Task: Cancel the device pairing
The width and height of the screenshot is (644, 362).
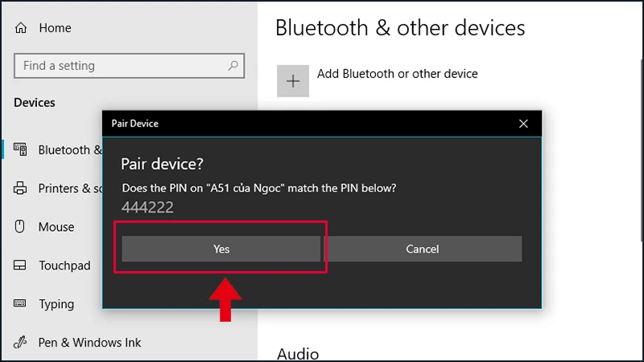Action: tap(423, 249)
